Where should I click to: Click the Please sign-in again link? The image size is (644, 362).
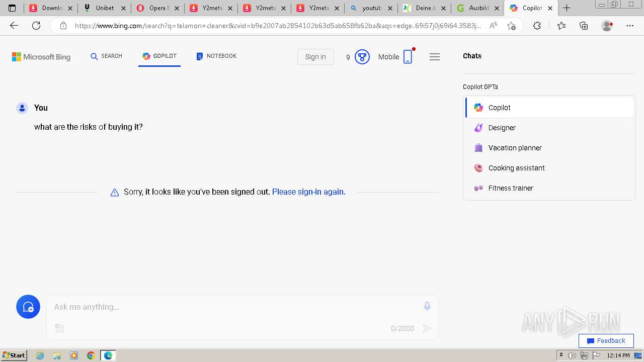click(308, 192)
